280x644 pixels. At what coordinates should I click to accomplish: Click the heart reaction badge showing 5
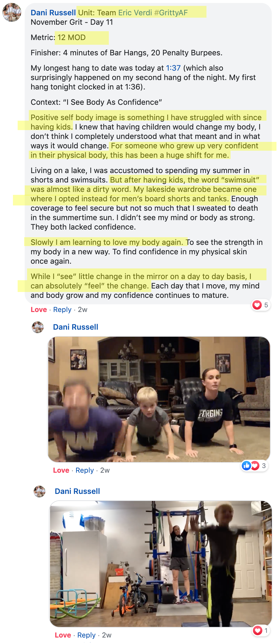click(x=261, y=305)
